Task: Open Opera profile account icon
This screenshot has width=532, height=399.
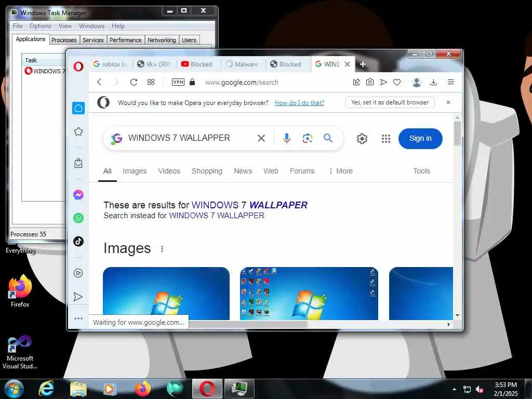Action: 417,82
